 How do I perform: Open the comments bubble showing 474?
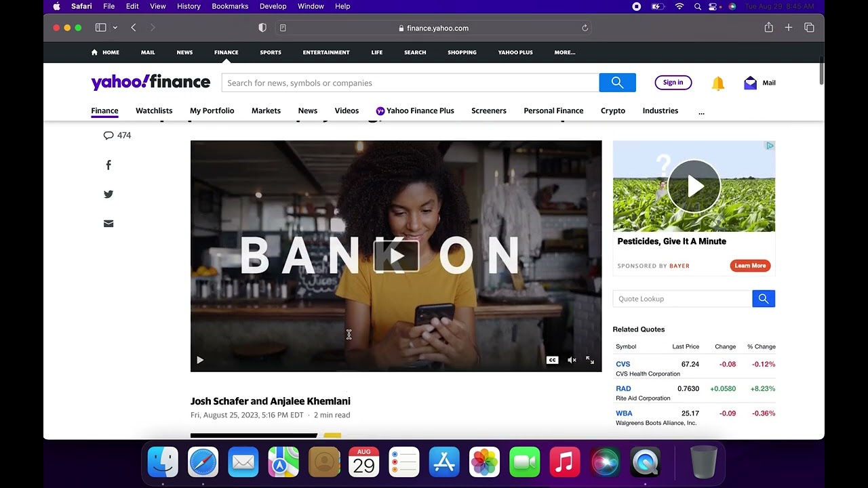click(x=117, y=135)
